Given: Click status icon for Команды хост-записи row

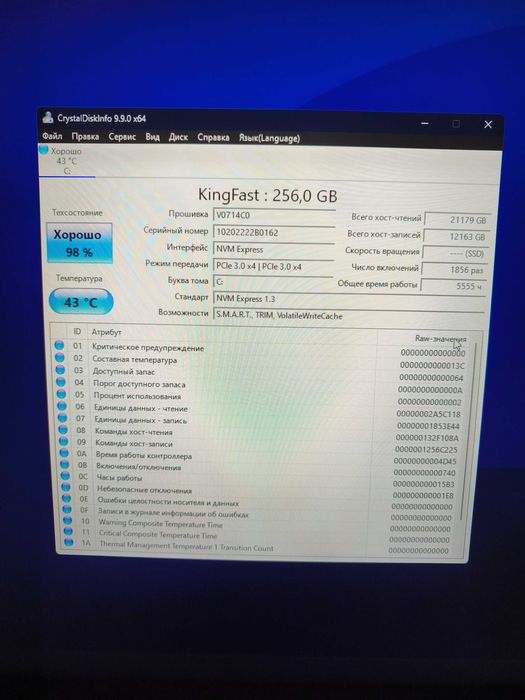Looking at the screenshot, I should point(64,441).
